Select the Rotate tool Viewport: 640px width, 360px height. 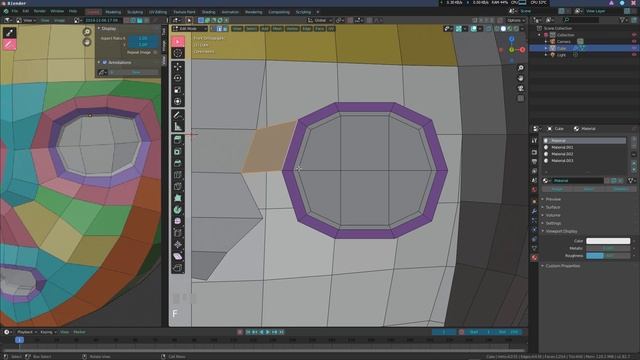[178, 78]
